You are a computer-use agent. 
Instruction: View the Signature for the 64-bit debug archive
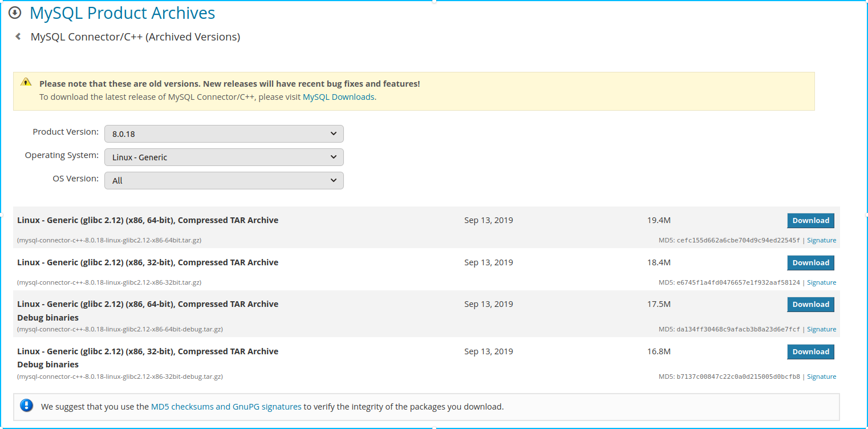coord(821,329)
